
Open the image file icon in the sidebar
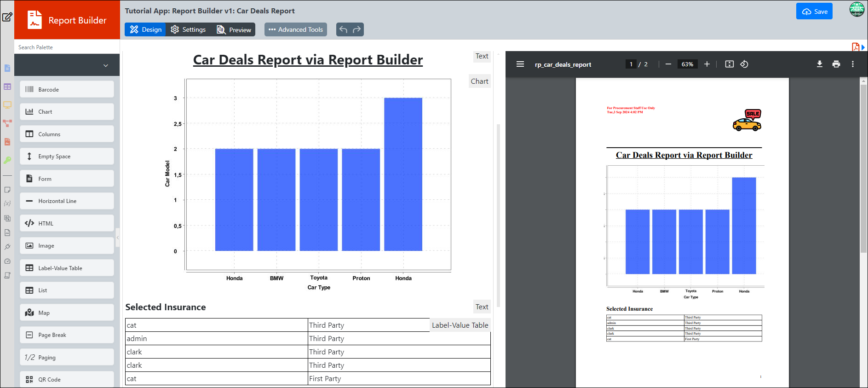click(x=7, y=232)
